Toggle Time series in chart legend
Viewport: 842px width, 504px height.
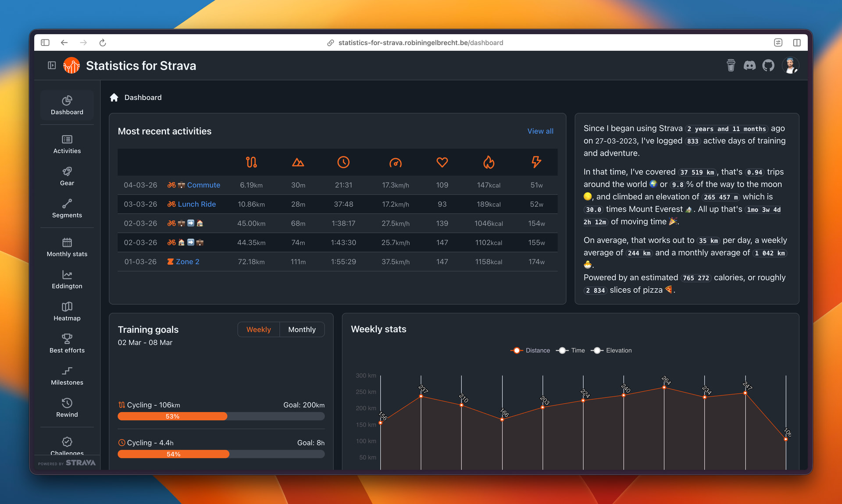click(571, 351)
